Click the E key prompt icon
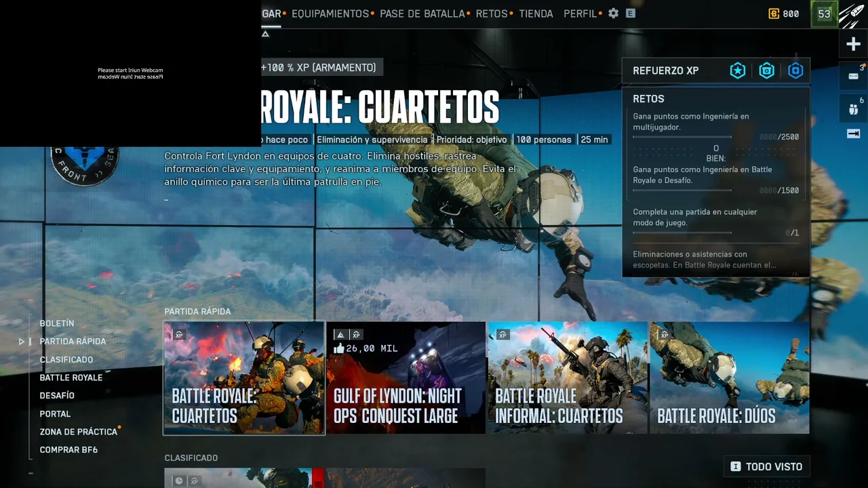The height and width of the screenshot is (488, 868). [631, 14]
